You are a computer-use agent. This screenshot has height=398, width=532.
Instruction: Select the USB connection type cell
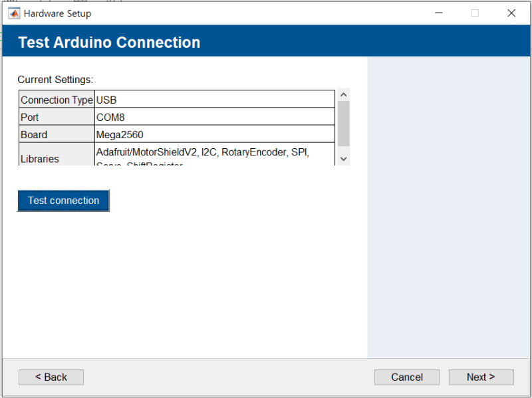215,99
